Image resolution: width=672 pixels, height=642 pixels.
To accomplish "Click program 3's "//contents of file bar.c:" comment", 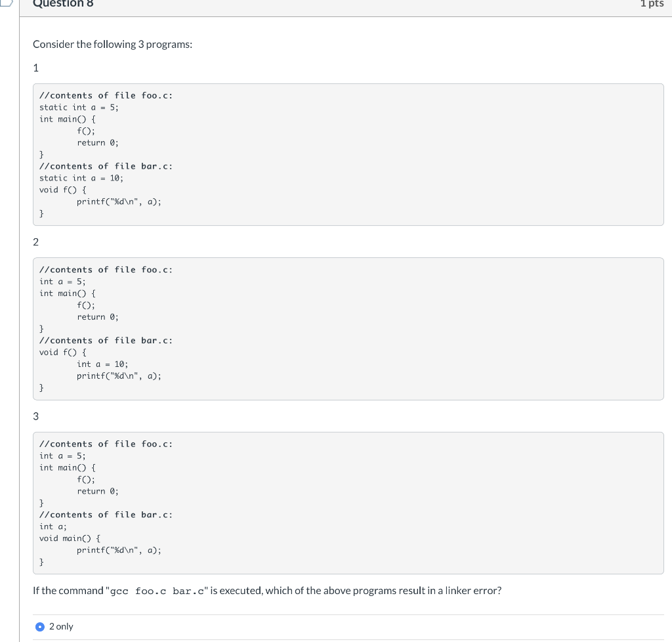I will (x=106, y=515).
